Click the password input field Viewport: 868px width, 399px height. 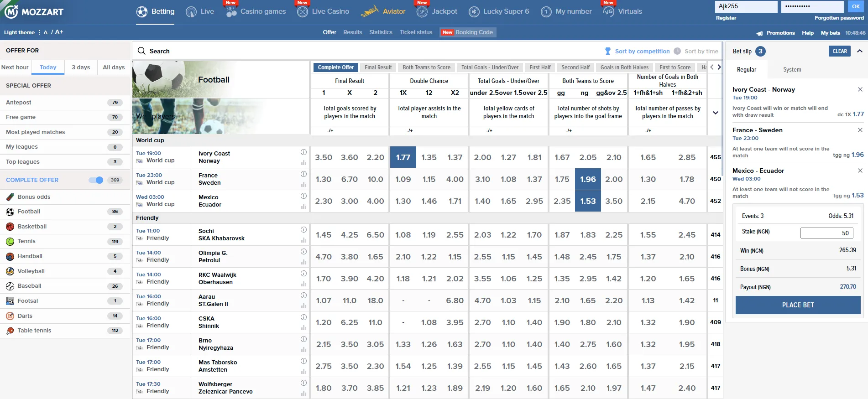point(812,6)
